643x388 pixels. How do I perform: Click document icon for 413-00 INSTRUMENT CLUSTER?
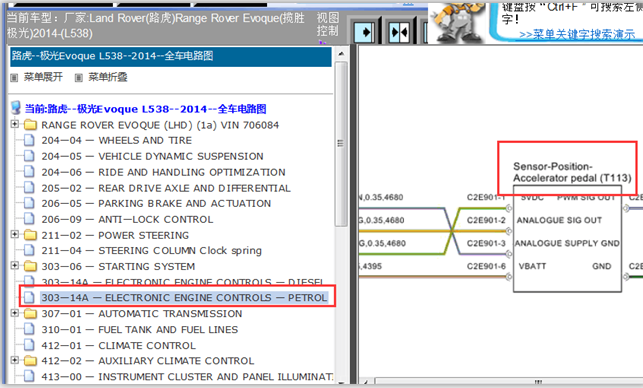click(29, 376)
